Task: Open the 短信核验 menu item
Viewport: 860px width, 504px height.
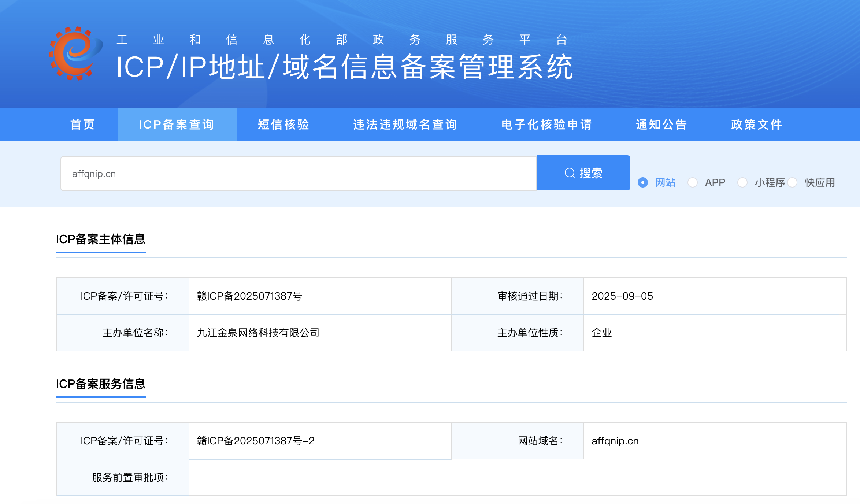Action: point(283,125)
